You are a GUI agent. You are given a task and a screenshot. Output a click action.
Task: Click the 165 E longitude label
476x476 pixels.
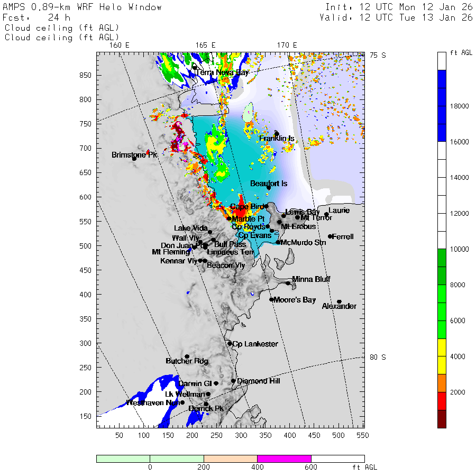(x=206, y=45)
